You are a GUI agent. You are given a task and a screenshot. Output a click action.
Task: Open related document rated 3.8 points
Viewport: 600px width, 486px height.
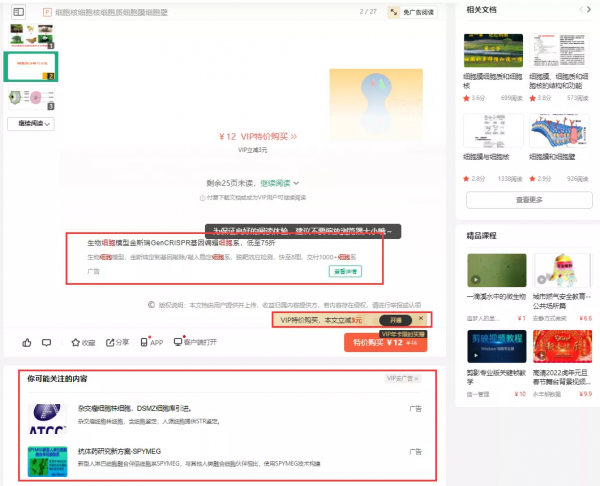click(559, 50)
